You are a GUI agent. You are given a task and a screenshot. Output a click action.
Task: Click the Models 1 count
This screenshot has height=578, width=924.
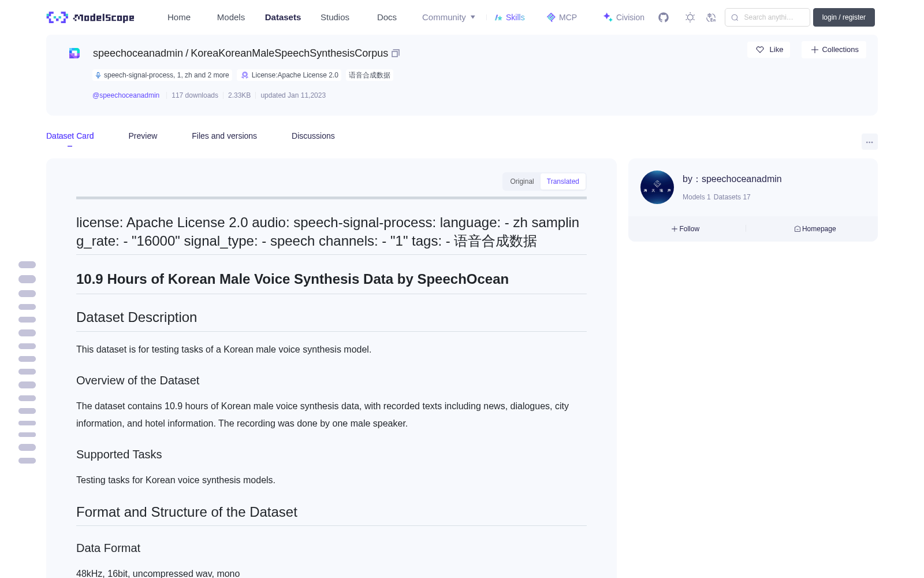[696, 197]
